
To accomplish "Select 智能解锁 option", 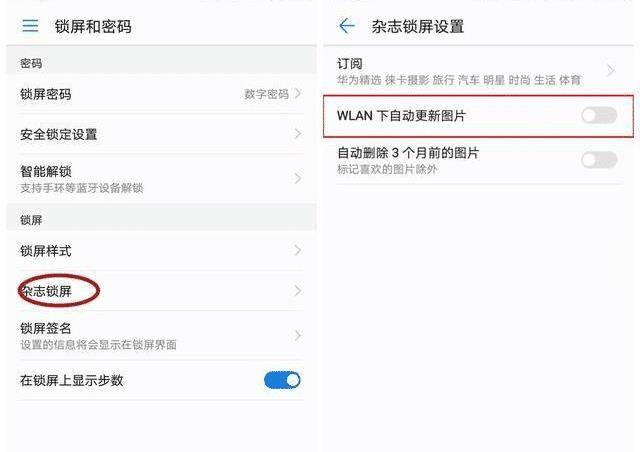I will click(x=161, y=178).
